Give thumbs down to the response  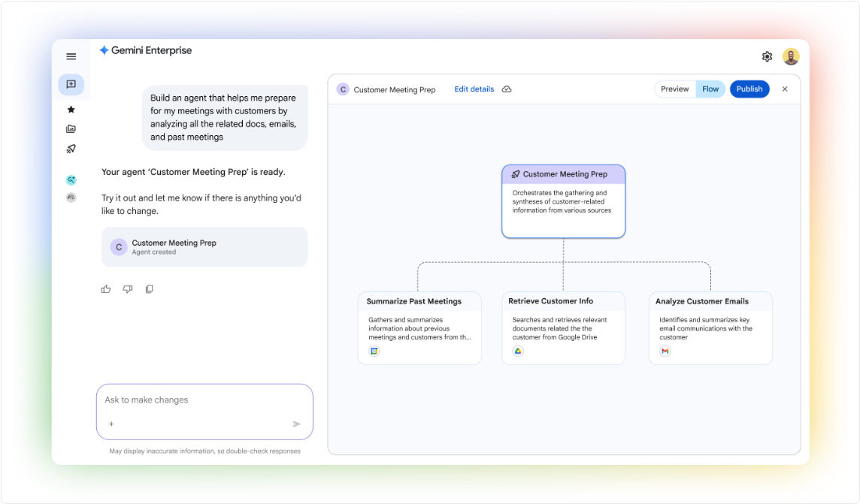(x=128, y=289)
